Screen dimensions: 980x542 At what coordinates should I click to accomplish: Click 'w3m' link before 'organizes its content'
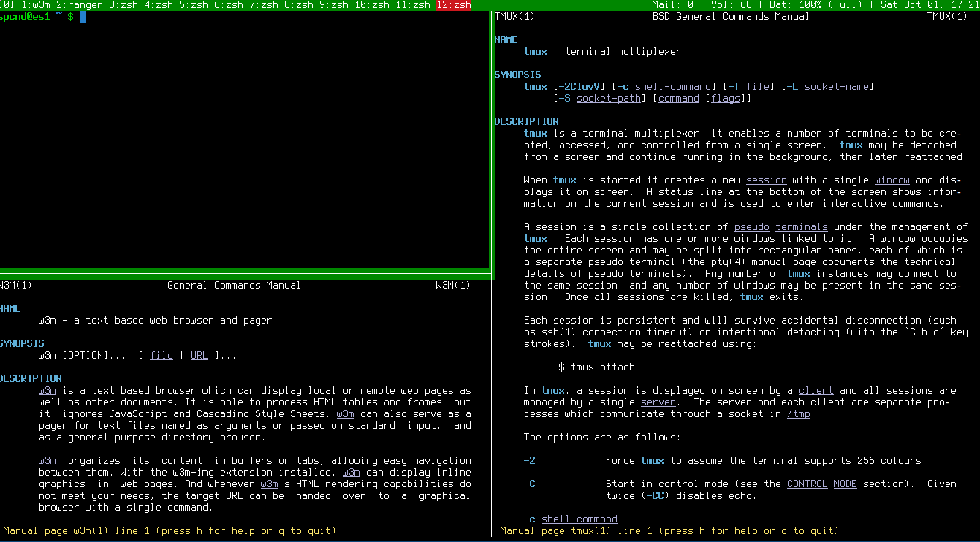48,461
